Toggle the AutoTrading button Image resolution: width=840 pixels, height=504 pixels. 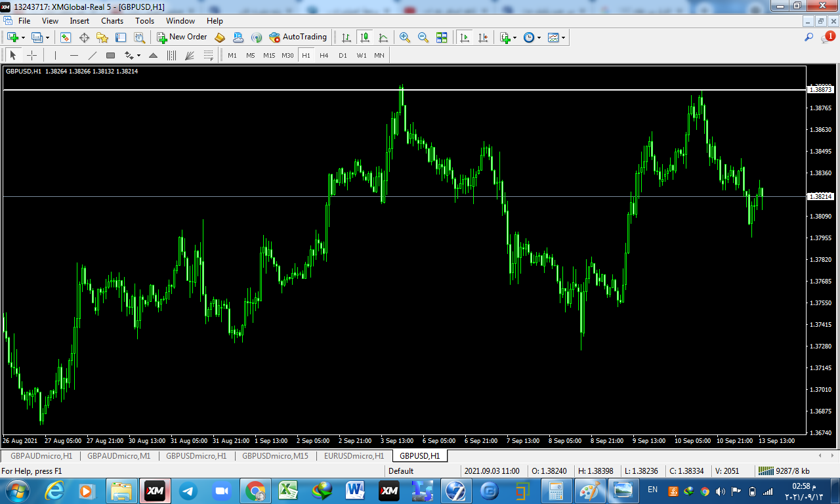point(298,37)
